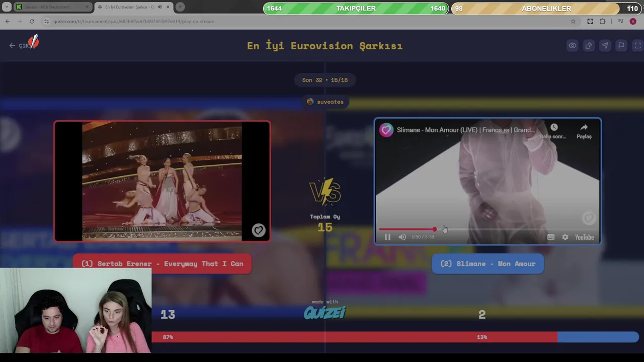Bookmark this page with star icon

tap(573, 22)
